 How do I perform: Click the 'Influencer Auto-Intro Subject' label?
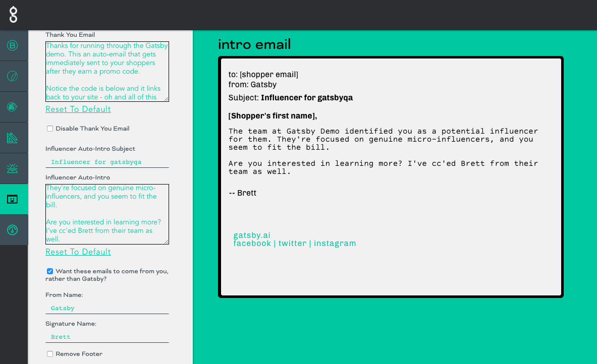90,149
